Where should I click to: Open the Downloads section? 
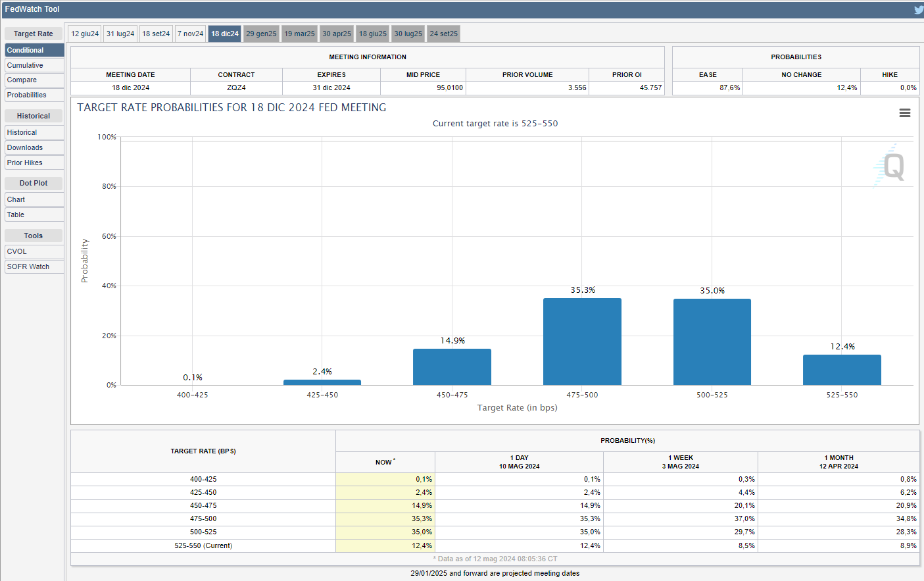click(x=34, y=147)
